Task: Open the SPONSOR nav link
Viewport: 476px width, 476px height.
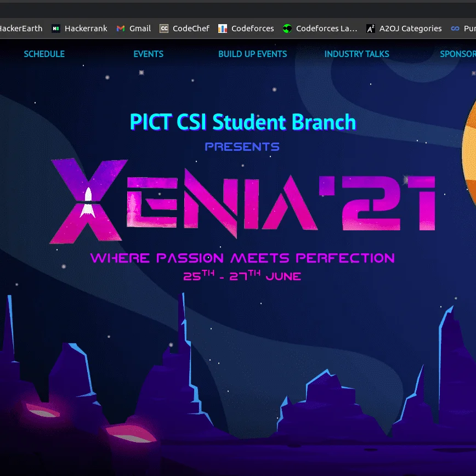Action: click(x=457, y=54)
